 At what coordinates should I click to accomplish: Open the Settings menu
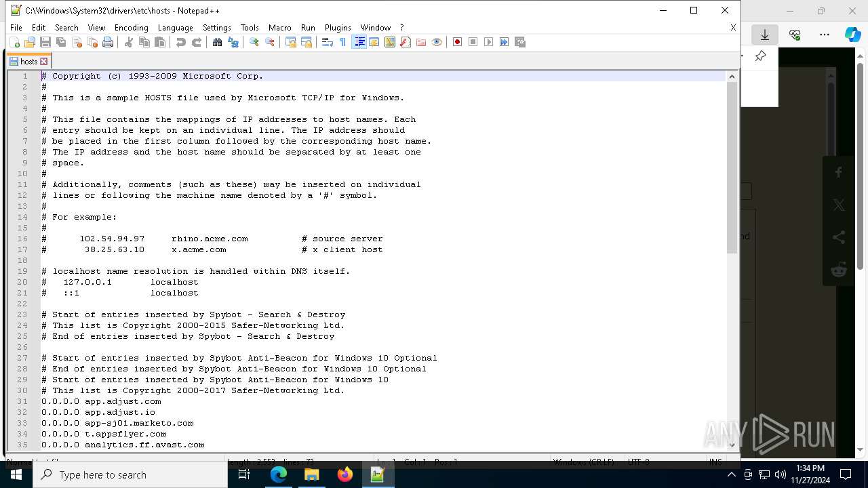coord(217,28)
